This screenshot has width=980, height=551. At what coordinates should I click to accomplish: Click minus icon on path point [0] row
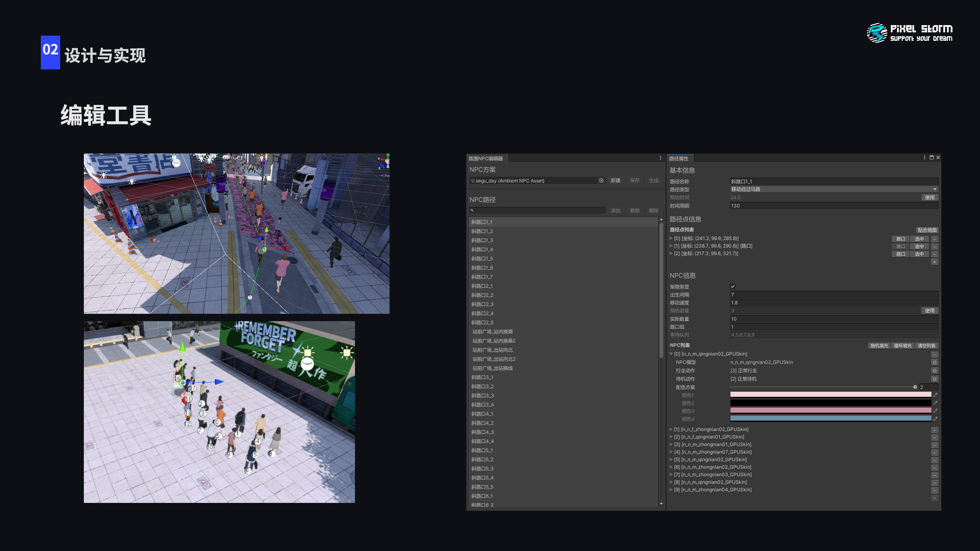(934, 239)
